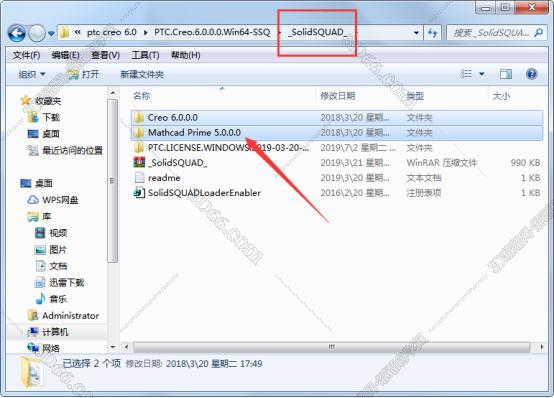Sort by 类型 column header
Viewport: 554px width, 398px height.
pyautogui.click(x=415, y=96)
